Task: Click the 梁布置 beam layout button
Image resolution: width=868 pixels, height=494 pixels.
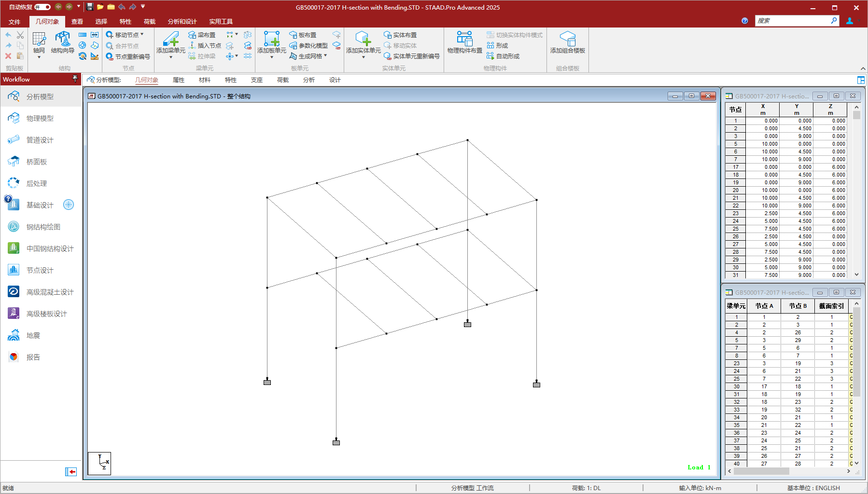Action: click(x=202, y=35)
